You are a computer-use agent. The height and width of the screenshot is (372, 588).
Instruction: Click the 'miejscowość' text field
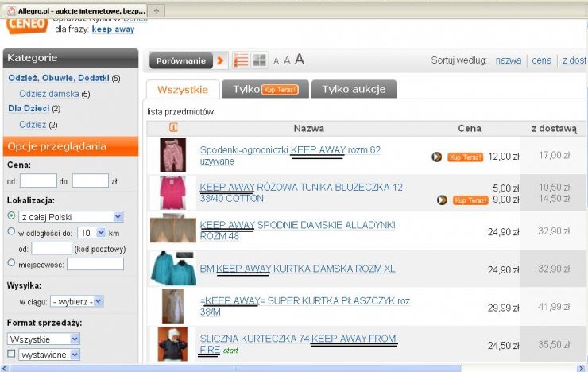pos(95,264)
